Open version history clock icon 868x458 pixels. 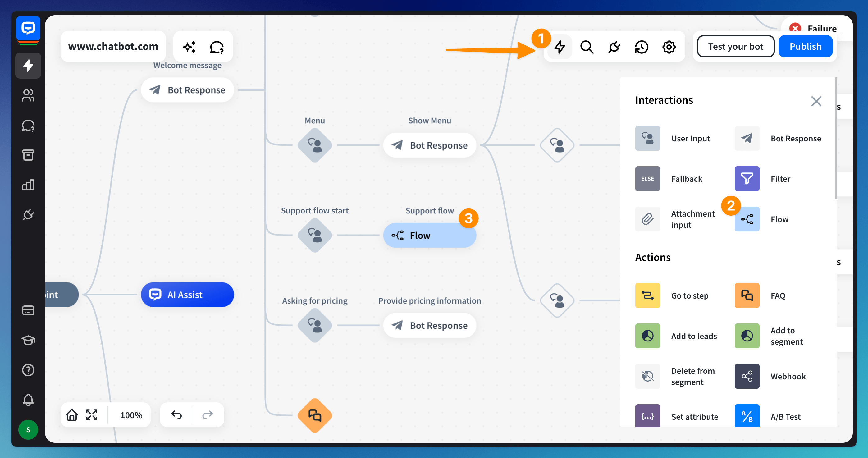(x=641, y=47)
